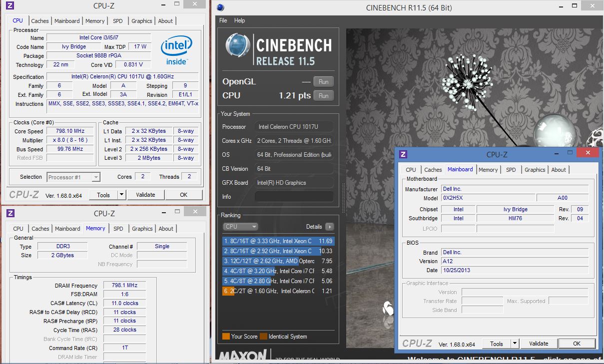The width and height of the screenshot is (604, 364).
Task: Click Validate in Mainboard CPU-Z window
Action: tap(539, 344)
